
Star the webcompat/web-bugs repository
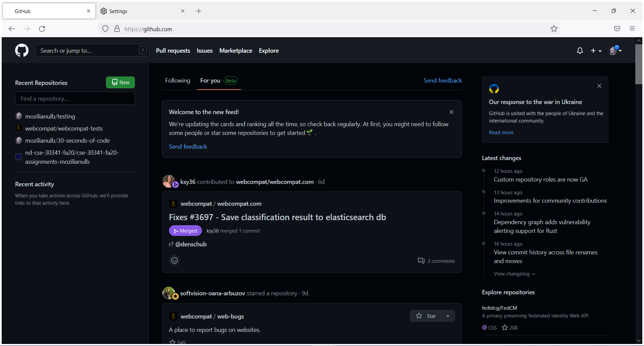tap(426, 316)
